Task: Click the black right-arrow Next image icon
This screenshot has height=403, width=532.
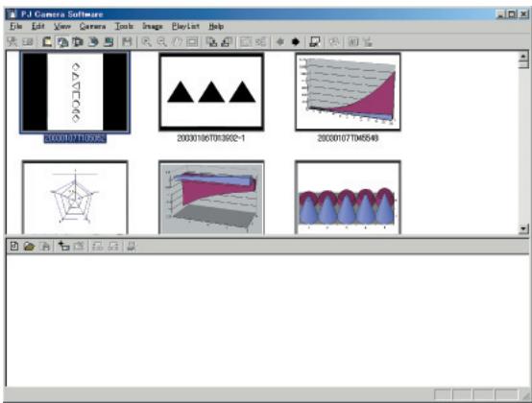Action: 296,42
